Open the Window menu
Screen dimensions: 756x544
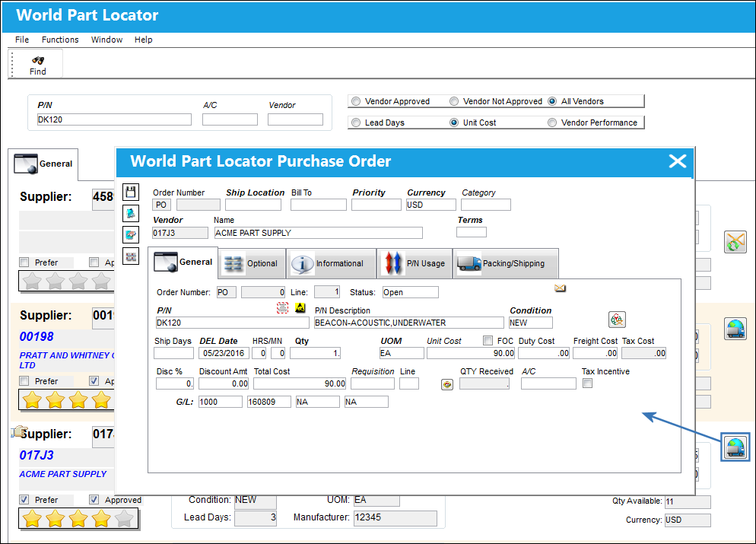click(106, 40)
